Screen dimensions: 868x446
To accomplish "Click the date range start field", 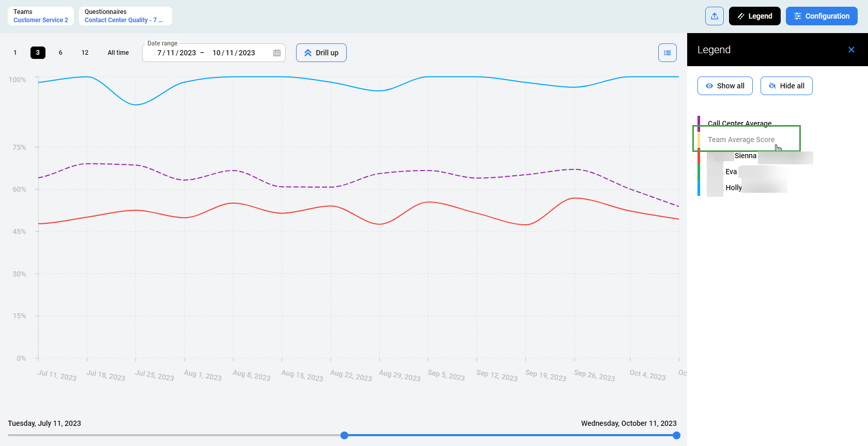I will (x=176, y=53).
